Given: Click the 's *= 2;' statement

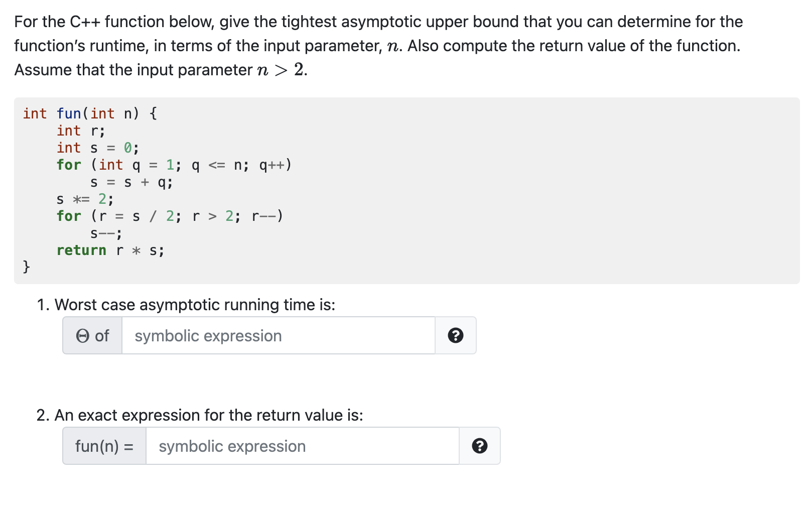Looking at the screenshot, I should [85, 199].
